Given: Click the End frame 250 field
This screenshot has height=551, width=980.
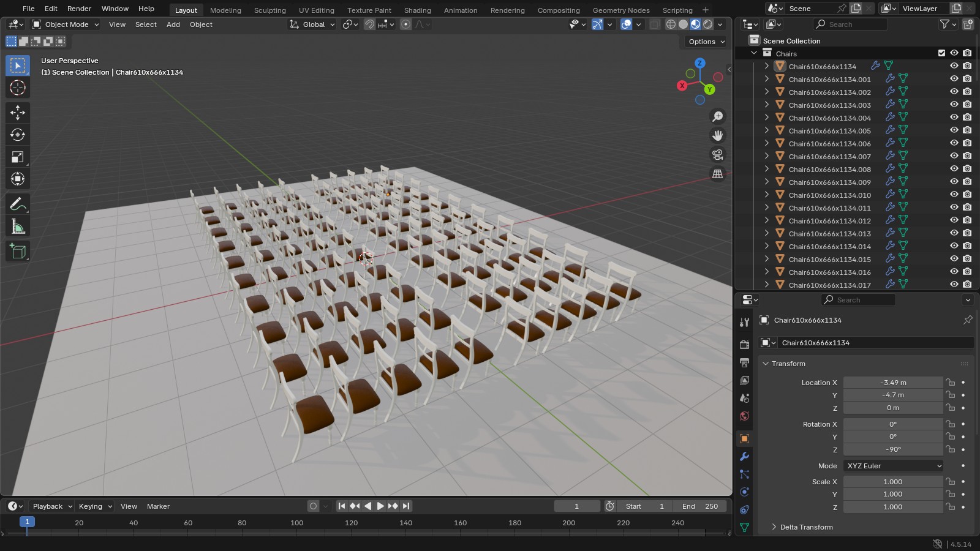Looking at the screenshot, I should [x=700, y=506].
